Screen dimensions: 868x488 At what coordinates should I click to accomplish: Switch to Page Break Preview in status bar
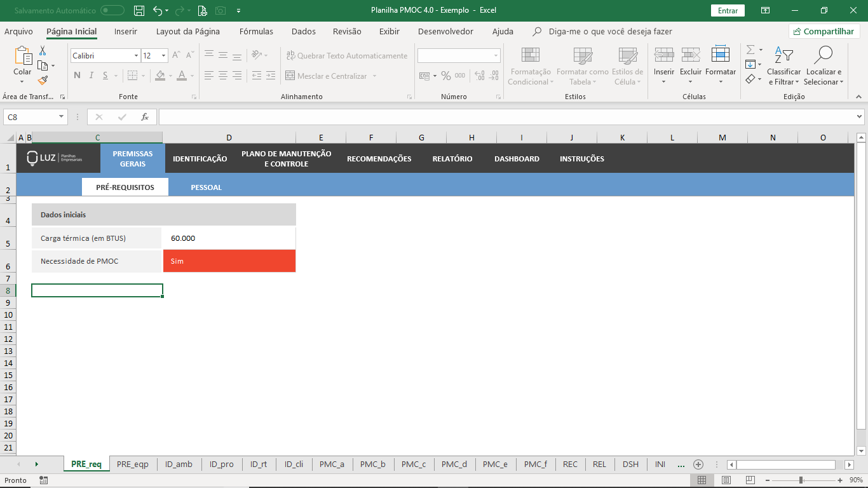tap(750, 480)
